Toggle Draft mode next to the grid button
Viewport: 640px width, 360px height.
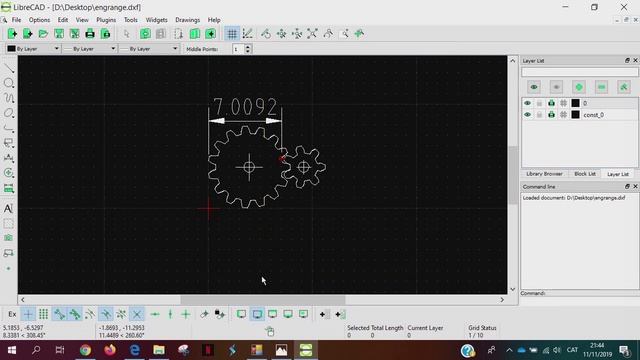[248, 34]
